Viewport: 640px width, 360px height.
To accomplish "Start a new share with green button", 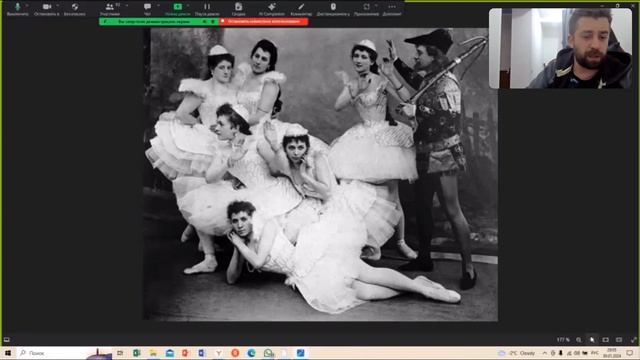I will (178, 7).
